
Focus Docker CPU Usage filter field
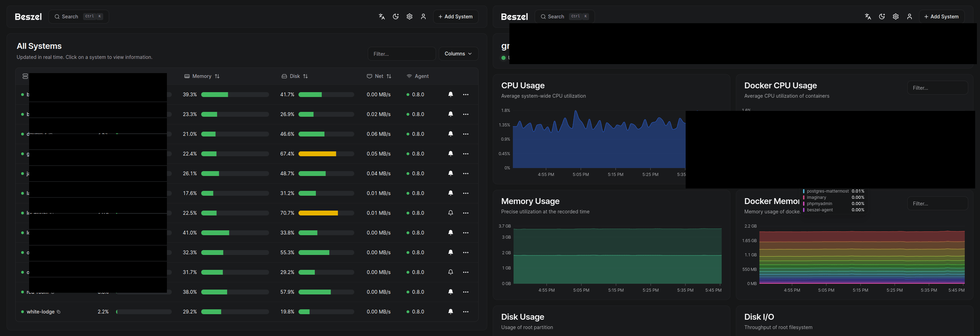click(937, 88)
